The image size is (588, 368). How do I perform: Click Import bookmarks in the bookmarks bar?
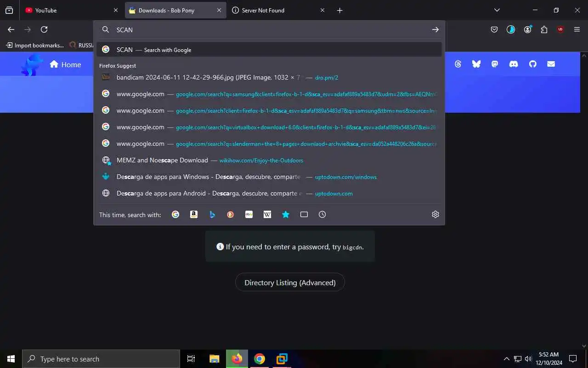tap(35, 45)
